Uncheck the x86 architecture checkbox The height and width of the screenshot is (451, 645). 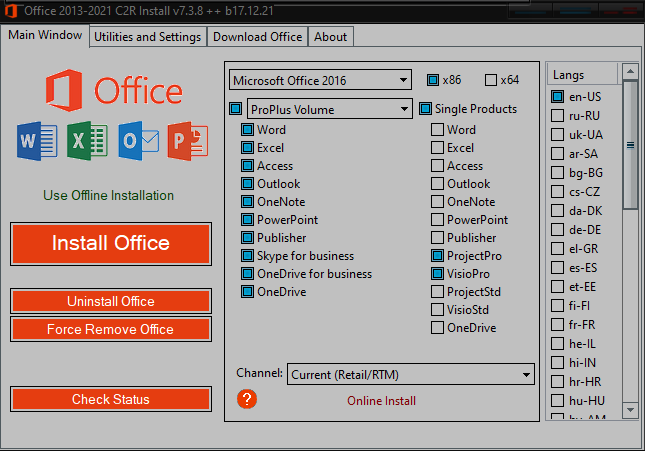click(x=433, y=80)
